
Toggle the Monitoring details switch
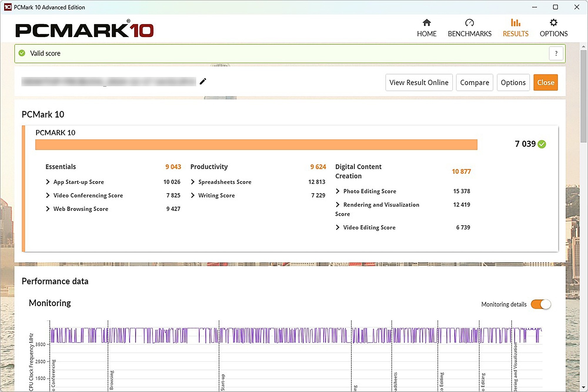click(x=541, y=304)
